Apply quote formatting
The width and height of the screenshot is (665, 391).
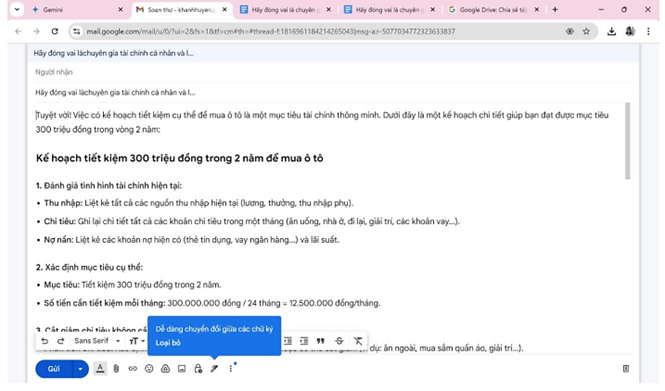[x=321, y=341]
